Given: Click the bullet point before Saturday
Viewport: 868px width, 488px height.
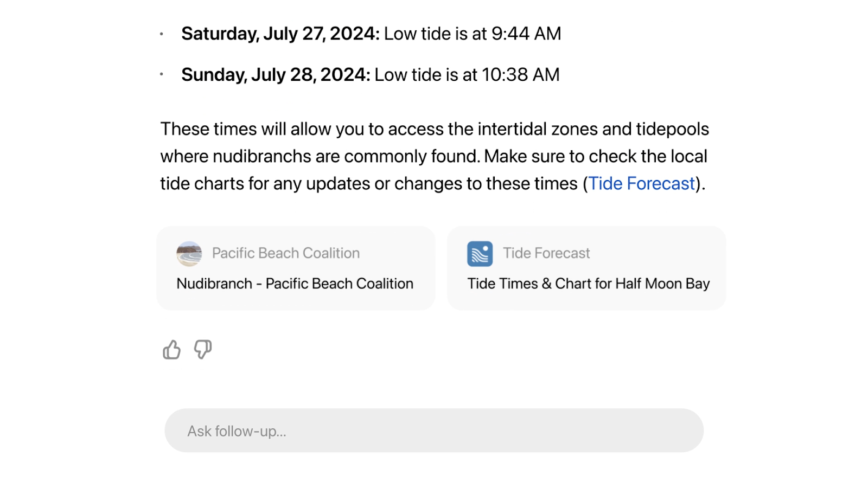Looking at the screenshot, I should coord(162,34).
